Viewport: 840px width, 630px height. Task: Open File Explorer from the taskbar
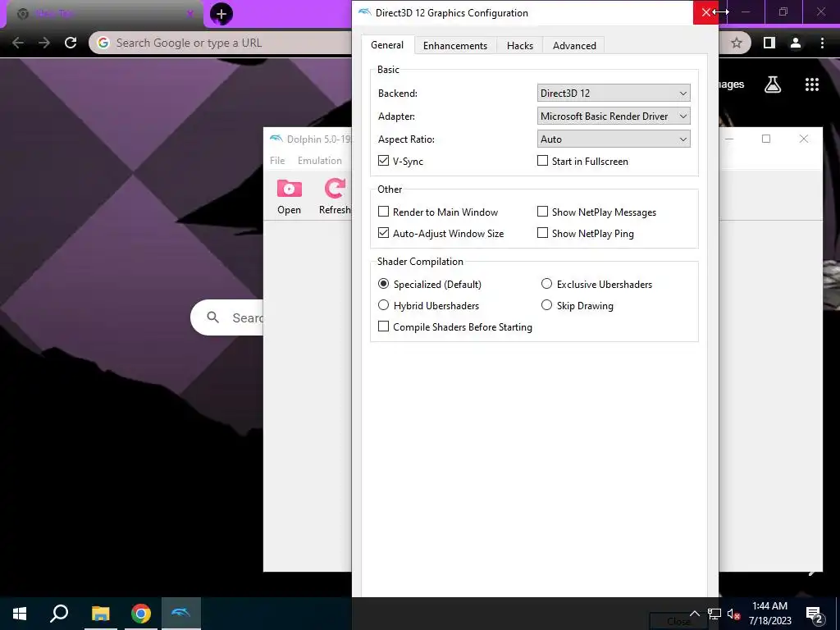pyautogui.click(x=100, y=614)
